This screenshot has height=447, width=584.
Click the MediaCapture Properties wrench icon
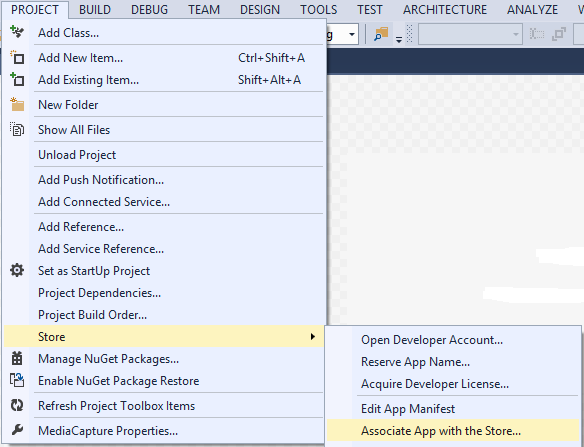(x=17, y=430)
